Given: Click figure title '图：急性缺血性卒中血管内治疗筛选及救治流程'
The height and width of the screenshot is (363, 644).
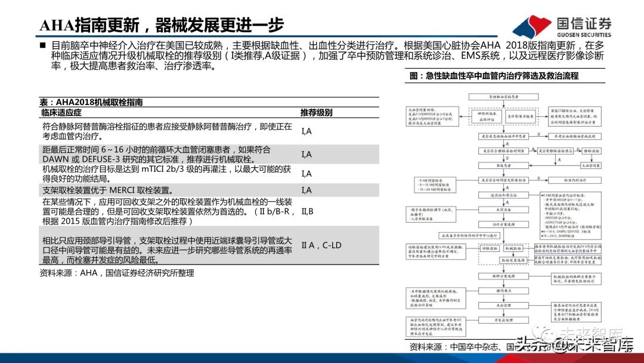Looking at the screenshot, I should point(494,76).
